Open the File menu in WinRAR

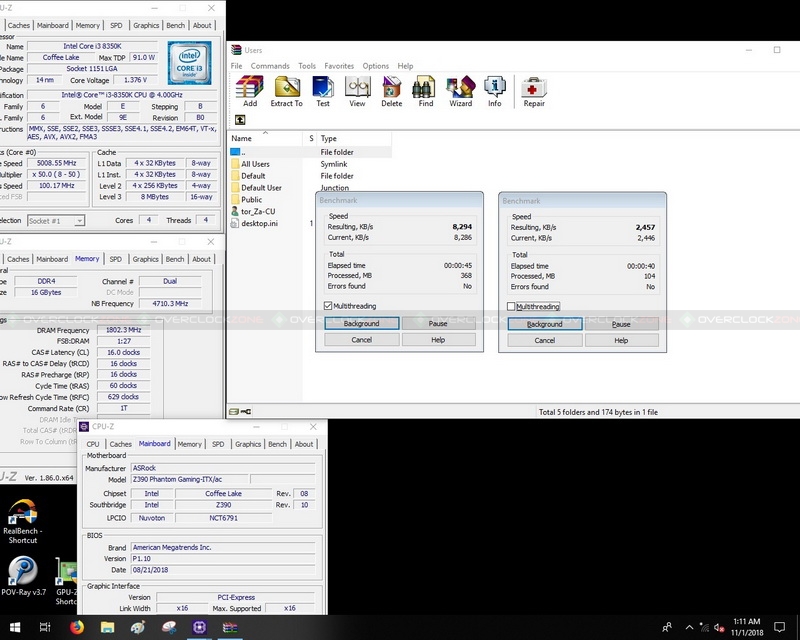click(x=236, y=66)
